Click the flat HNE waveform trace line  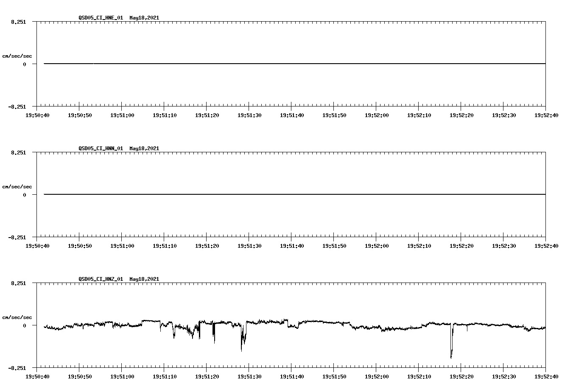(254, 64)
